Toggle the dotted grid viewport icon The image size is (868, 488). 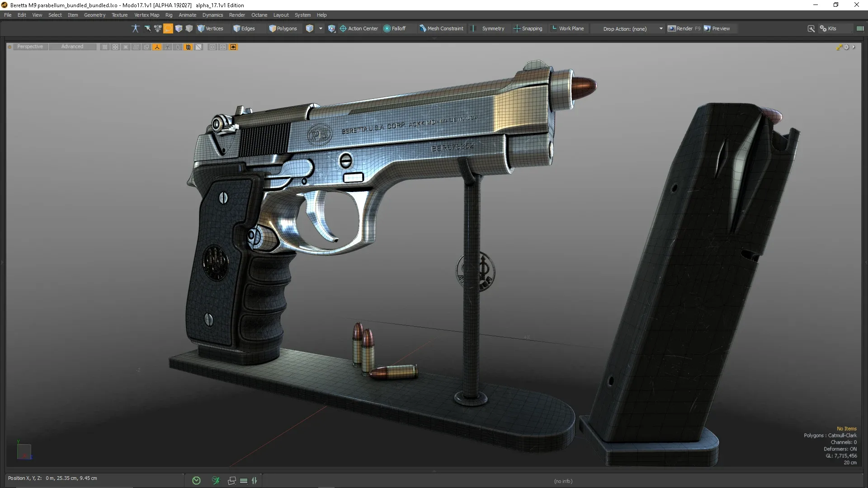click(x=104, y=47)
